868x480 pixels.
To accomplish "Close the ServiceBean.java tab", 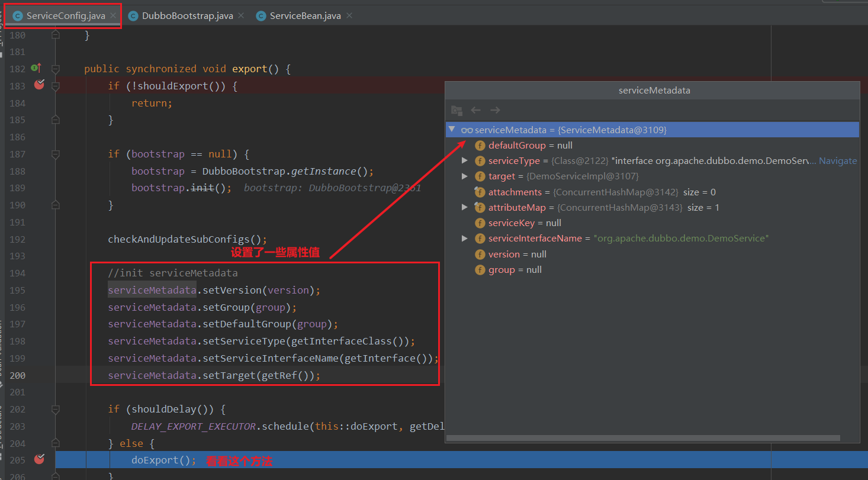I will pos(349,15).
